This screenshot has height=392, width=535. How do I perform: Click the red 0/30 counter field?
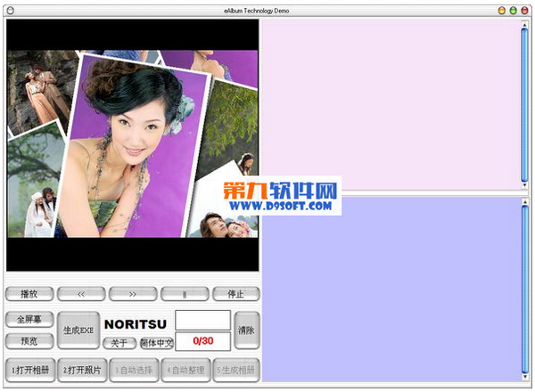(202, 341)
